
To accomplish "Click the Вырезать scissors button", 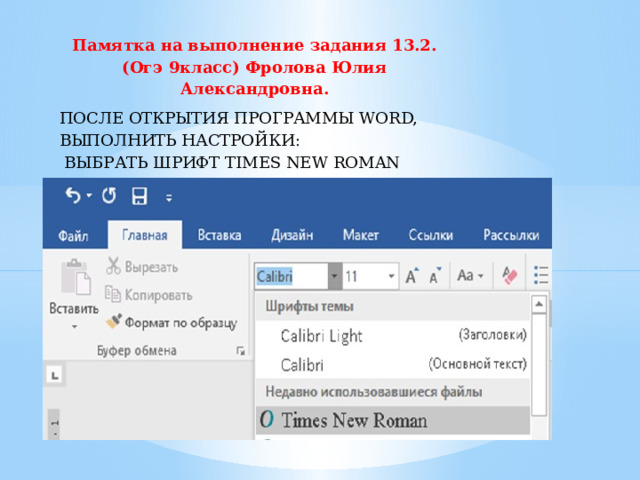I will click(x=142, y=267).
